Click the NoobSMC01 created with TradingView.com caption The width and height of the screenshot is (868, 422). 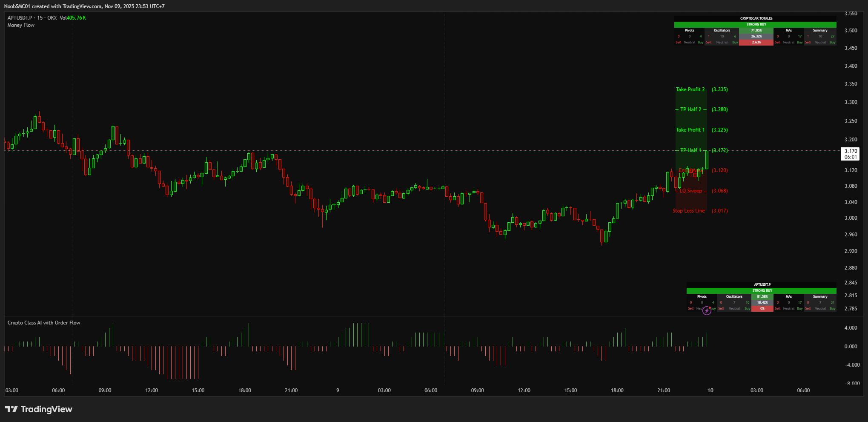pos(84,6)
